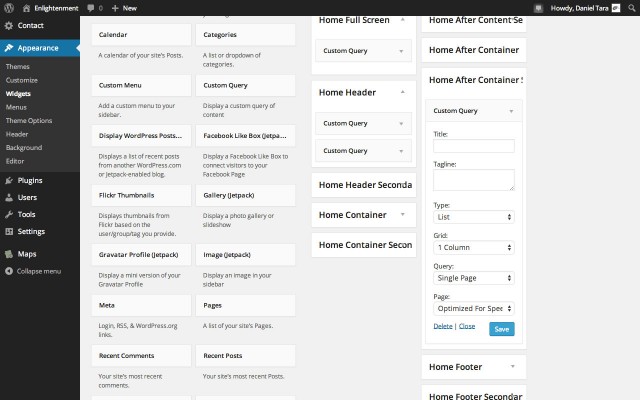The height and width of the screenshot is (400, 640).
Task: Expand second Custom Query in Home Header
Action: (x=401, y=151)
